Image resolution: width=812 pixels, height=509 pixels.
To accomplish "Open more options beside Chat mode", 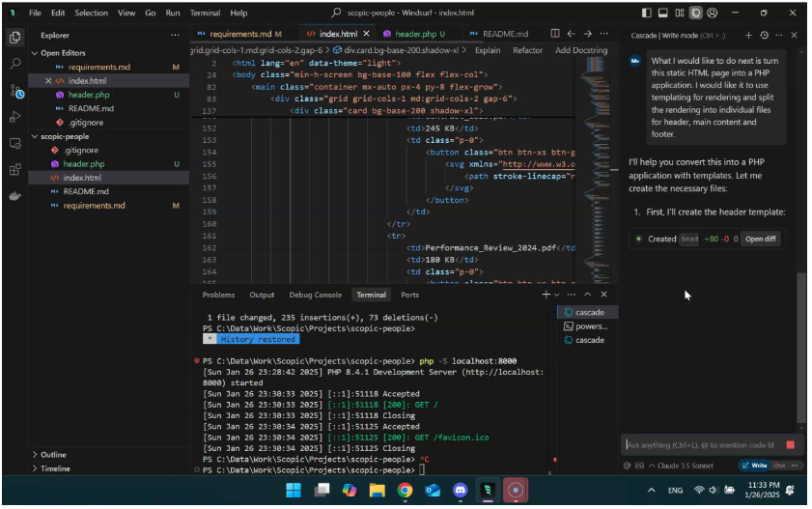I will click(795, 467).
